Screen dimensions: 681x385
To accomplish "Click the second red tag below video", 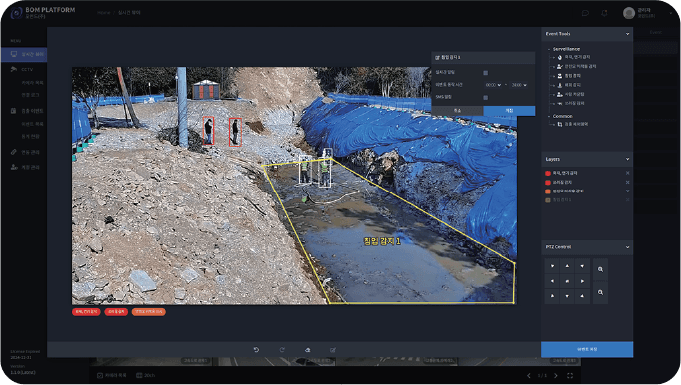I will coord(116,312).
